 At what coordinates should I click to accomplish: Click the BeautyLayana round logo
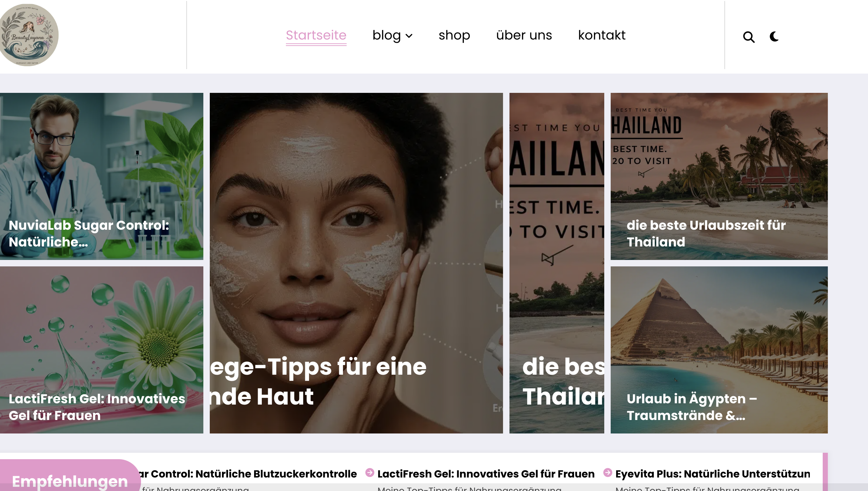pos(29,35)
